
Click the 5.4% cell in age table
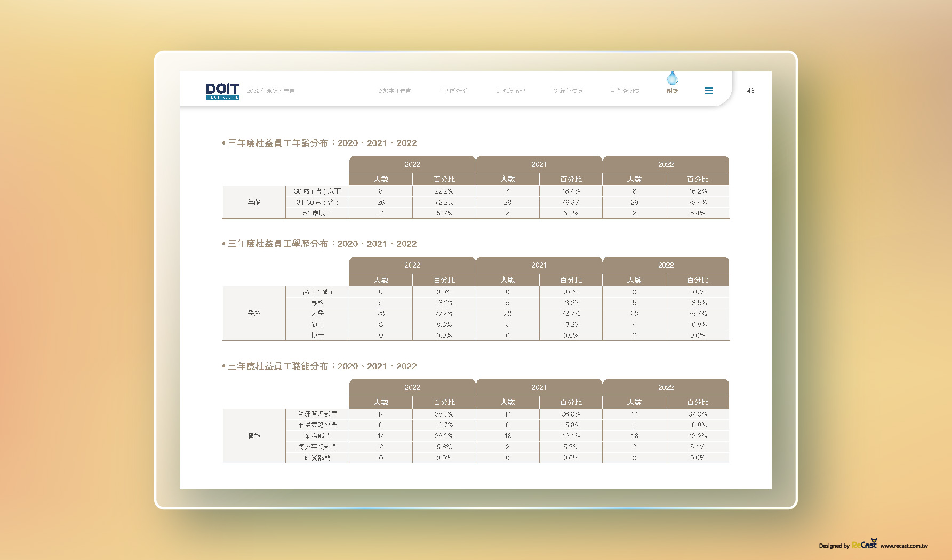698,213
